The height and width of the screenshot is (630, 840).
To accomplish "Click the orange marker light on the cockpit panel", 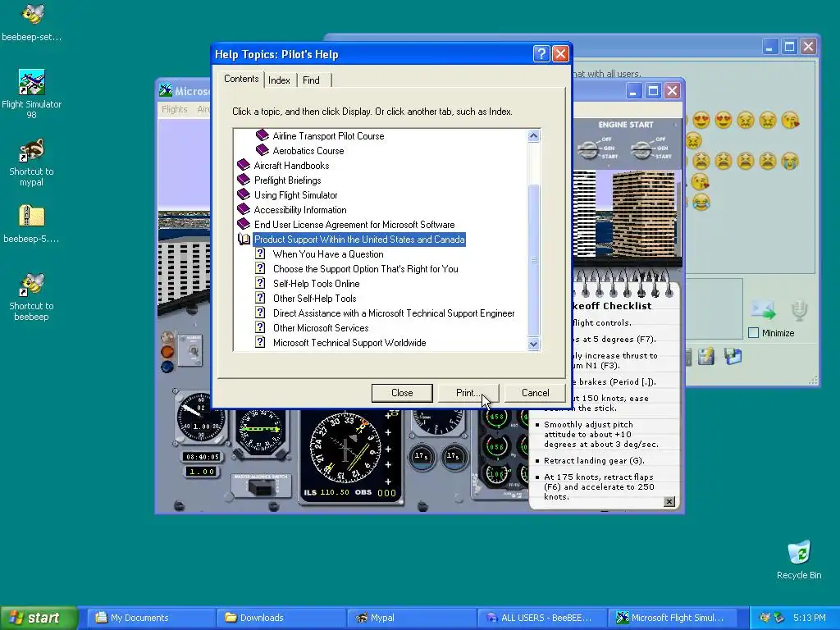I will click(167, 351).
